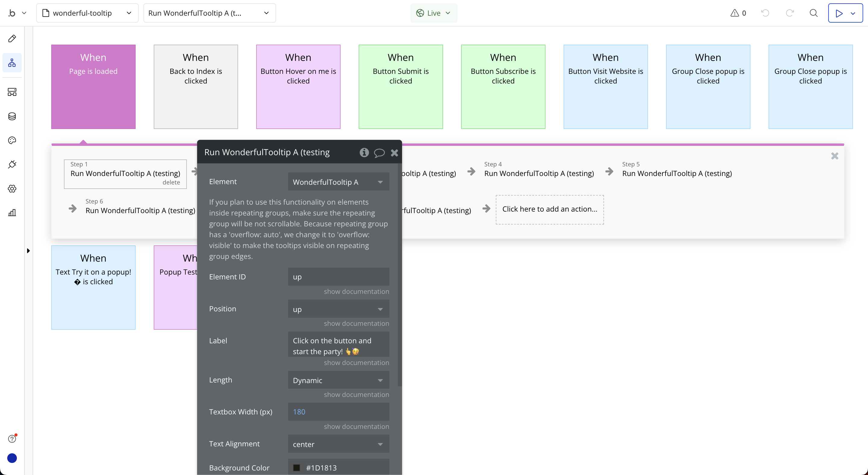Click delete on Step 1
Screen dimensions: 868x475
(171, 182)
